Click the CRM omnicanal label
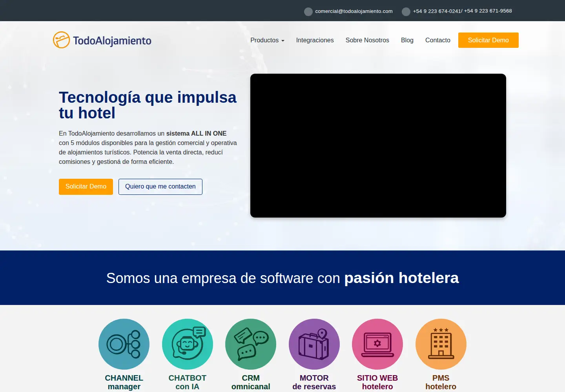Viewport: 565px width, 392px height. pos(251,382)
